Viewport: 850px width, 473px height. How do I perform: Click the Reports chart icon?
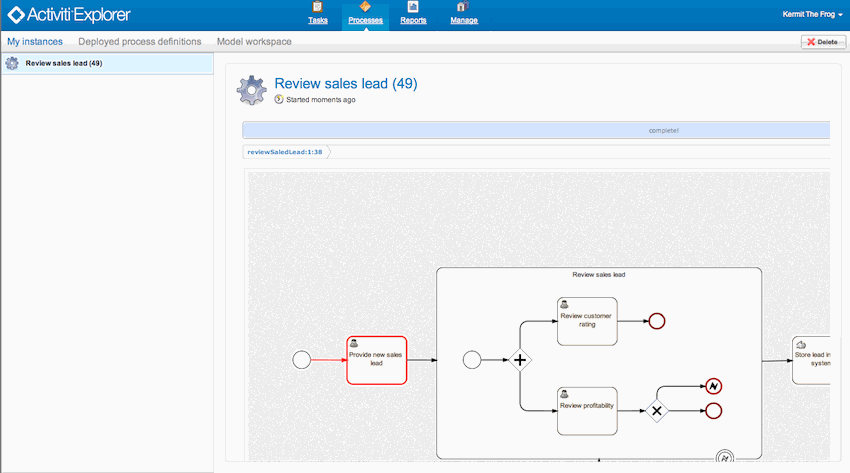(x=413, y=7)
